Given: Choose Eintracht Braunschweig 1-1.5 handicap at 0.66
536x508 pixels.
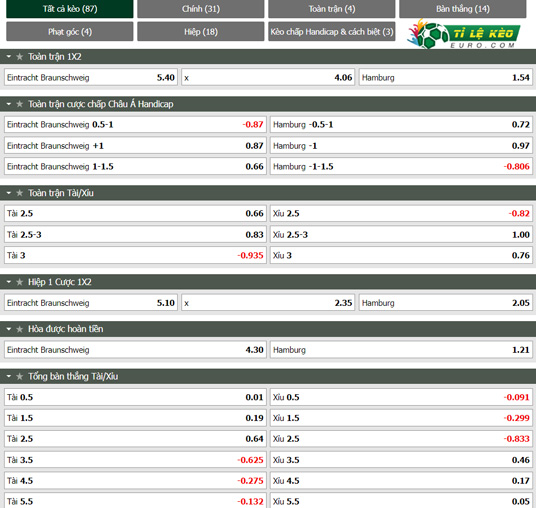Looking at the screenshot, I should 135,166.
